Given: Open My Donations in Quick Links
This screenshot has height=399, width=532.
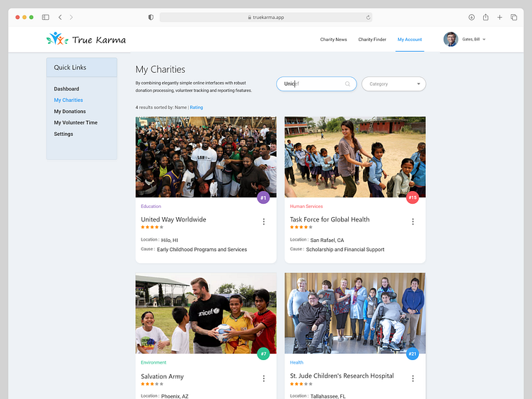Looking at the screenshot, I should pyautogui.click(x=70, y=112).
